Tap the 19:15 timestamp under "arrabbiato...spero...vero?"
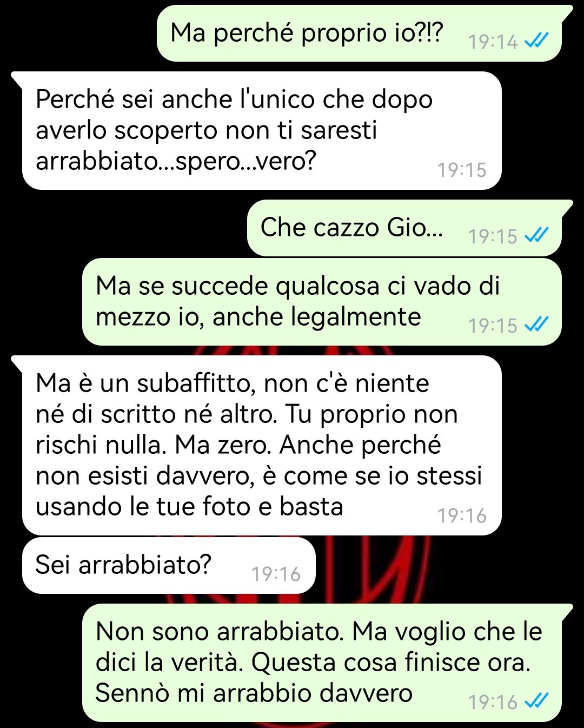Viewport: 584px width, 728px height. (462, 170)
